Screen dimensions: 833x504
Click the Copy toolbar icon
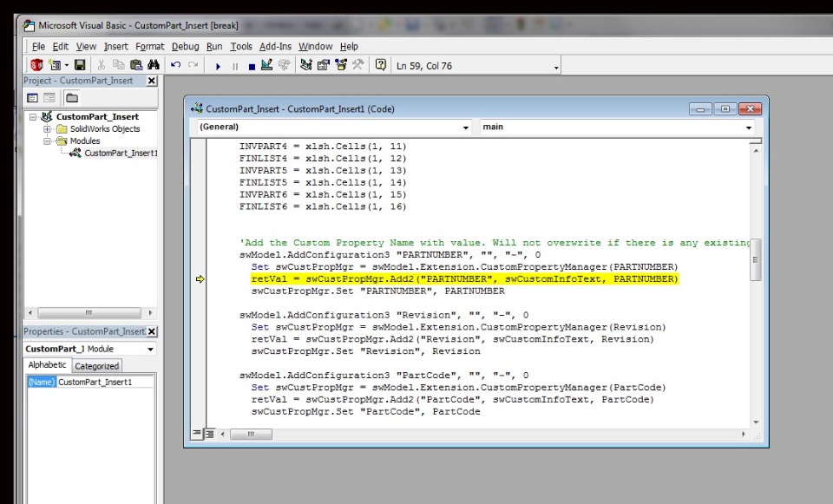coord(119,65)
